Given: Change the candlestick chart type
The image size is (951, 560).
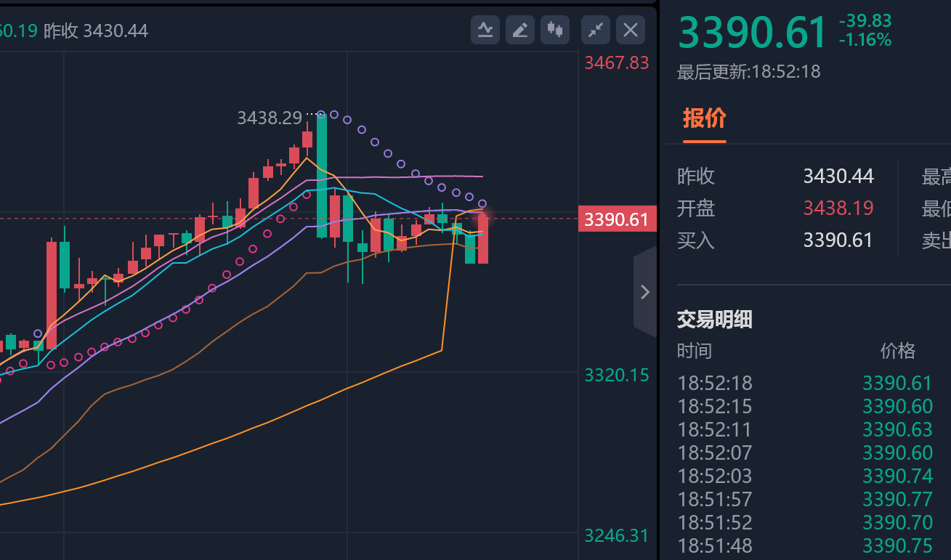Looking at the screenshot, I should coord(555,30).
